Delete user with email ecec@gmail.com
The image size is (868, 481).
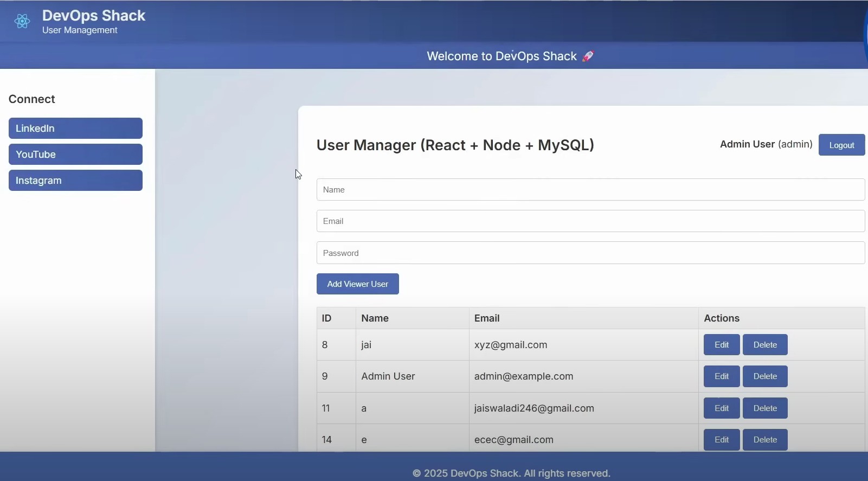(x=764, y=440)
